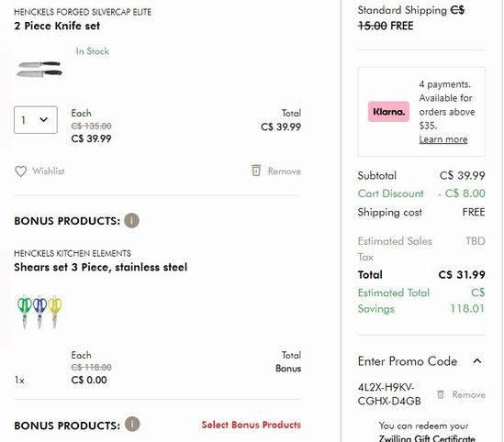
Task: Click the Enter Promo Code heading
Action: (408, 361)
